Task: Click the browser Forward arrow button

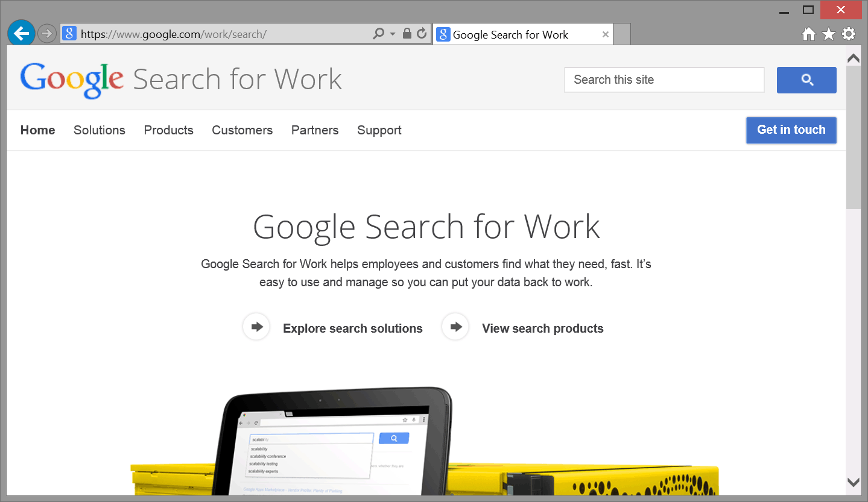Action: click(47, 34)
